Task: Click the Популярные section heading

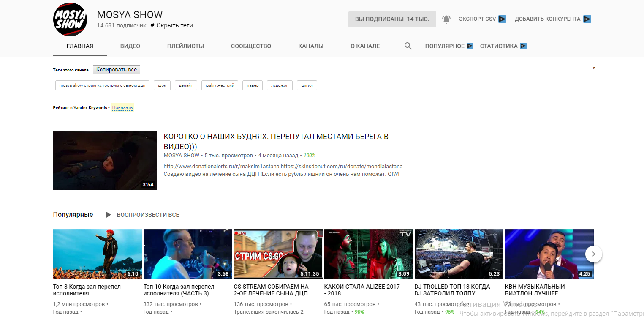Action: click(x=73, y=215)
